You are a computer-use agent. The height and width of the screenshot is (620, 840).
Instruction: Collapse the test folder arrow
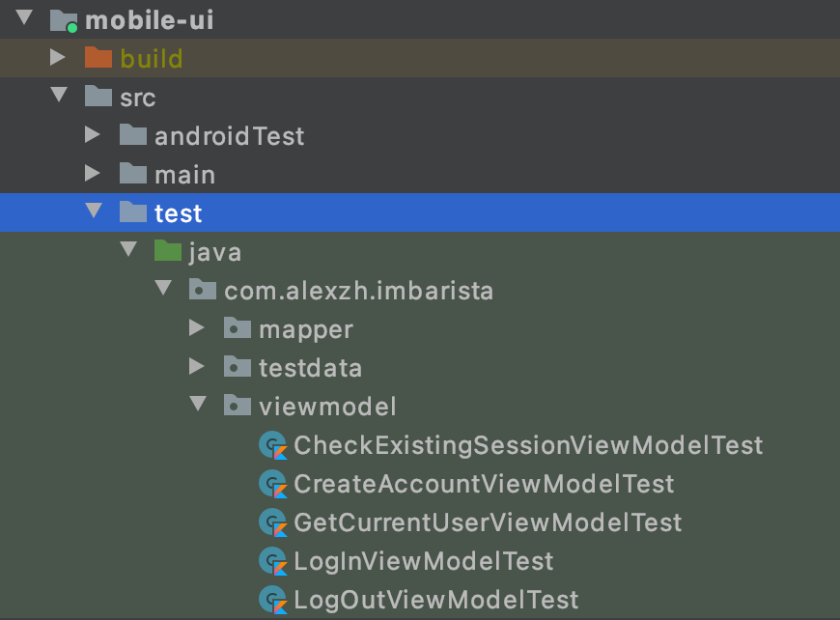click(93, 211)
